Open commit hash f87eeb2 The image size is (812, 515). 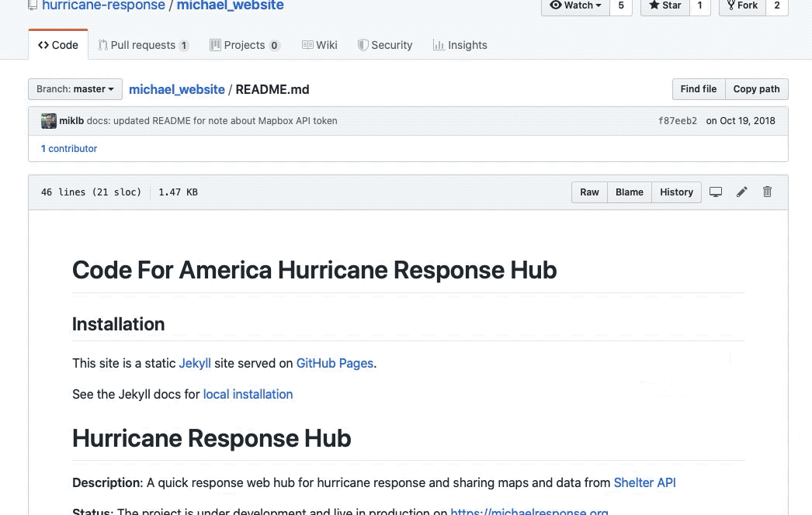[678, 120]
